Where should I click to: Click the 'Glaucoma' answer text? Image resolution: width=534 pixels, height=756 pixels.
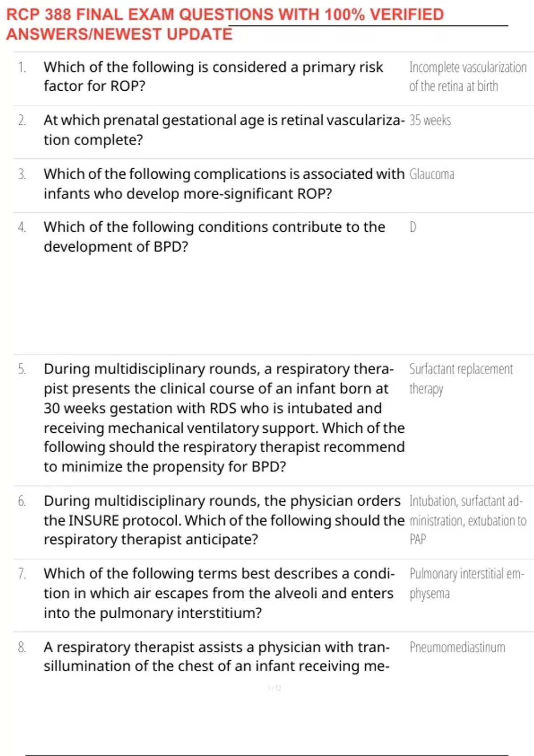pyautogui.click(x=432, y=174)
